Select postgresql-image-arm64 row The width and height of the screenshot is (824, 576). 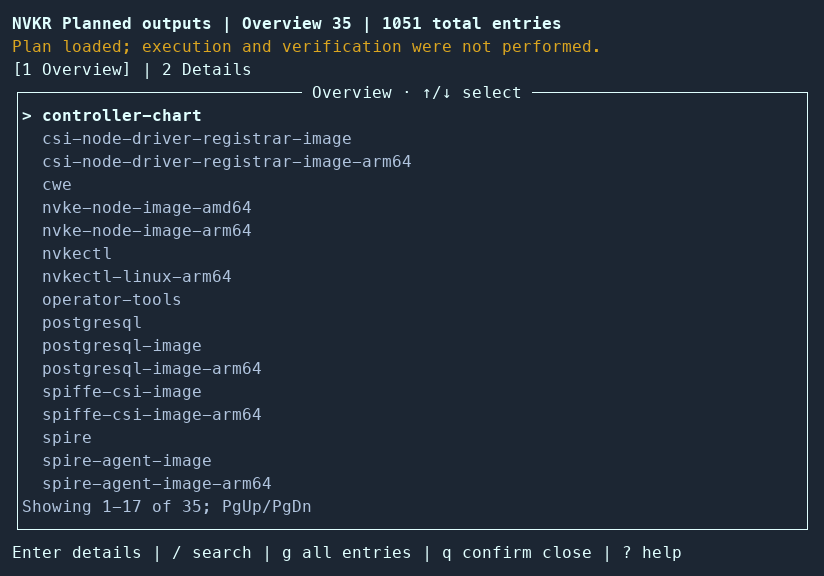pyautogui.click(x=412, y=368)
